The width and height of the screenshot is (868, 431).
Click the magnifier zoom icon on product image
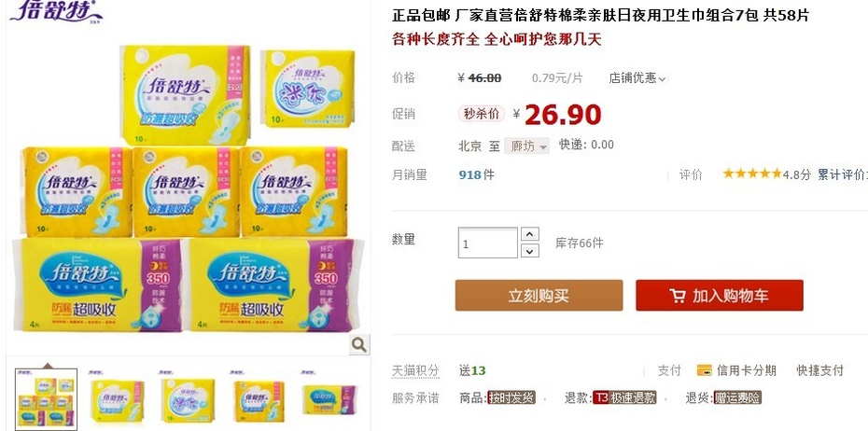[358, 345]
